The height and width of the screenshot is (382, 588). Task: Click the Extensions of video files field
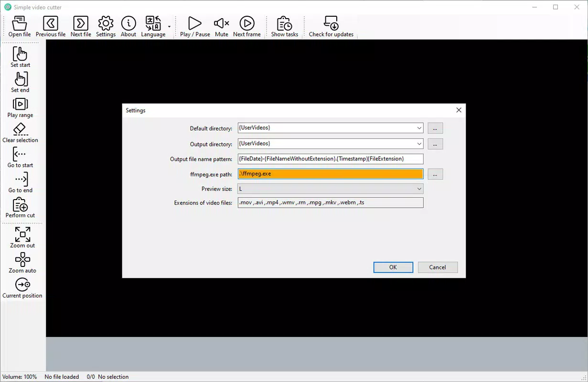pyautogui.click(x=331, y=202)
